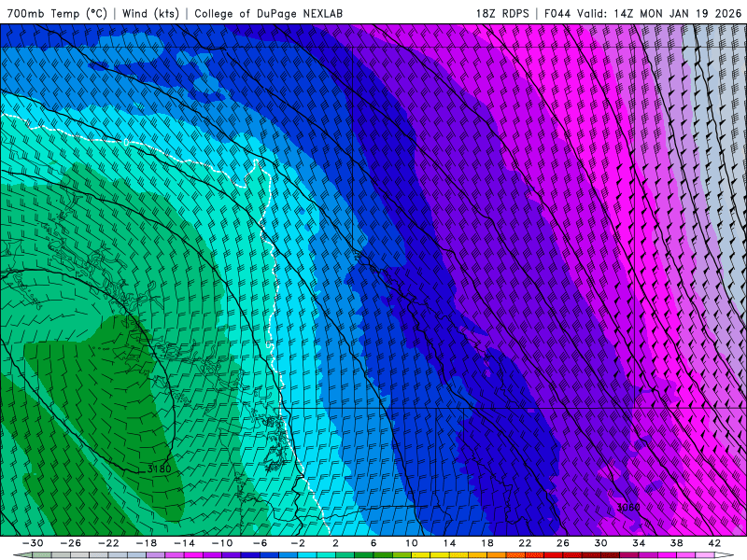
Task: Click the "-10" color scale label
Action: click(222, 543)
